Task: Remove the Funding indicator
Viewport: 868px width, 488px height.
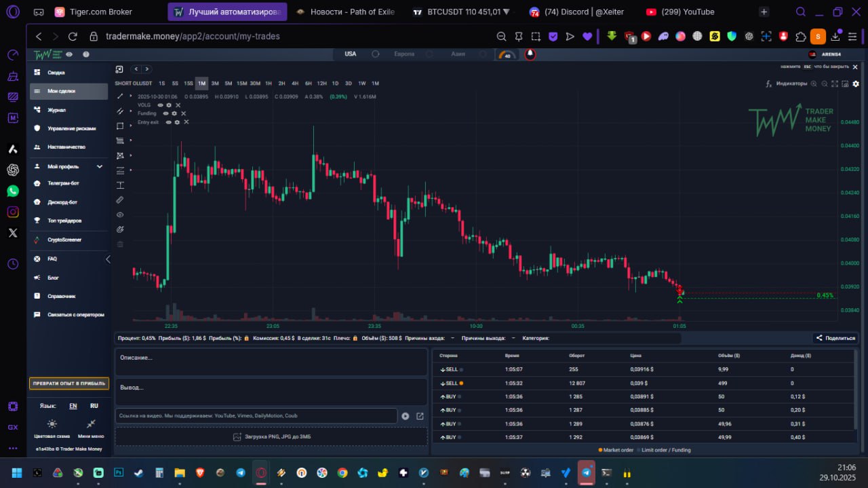Action: click(183, 113)
